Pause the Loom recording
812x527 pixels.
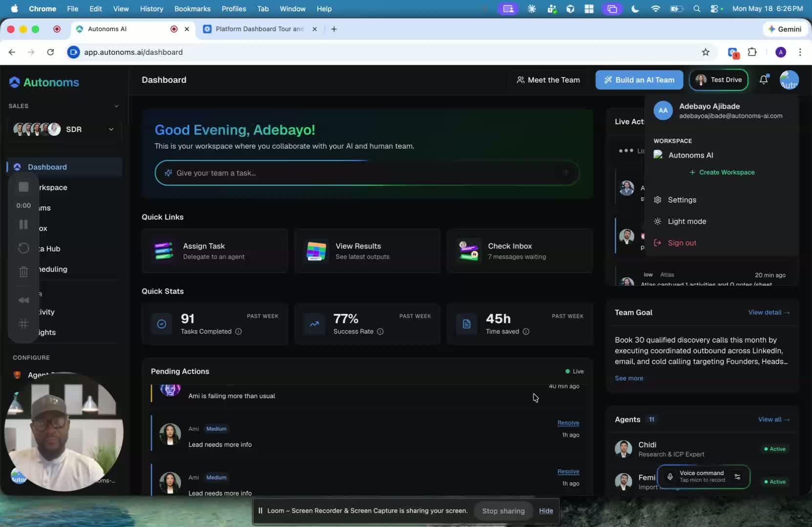coord(23,224)
